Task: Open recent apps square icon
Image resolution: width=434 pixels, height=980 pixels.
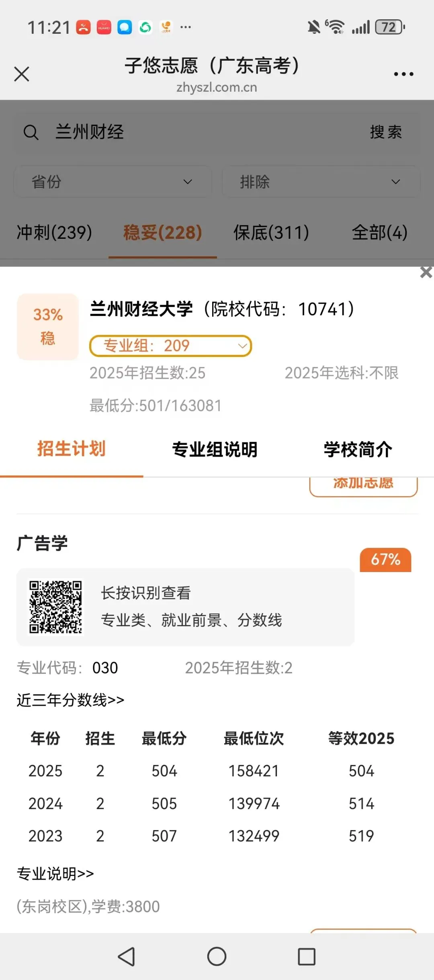Action: [x=307, y=956]
